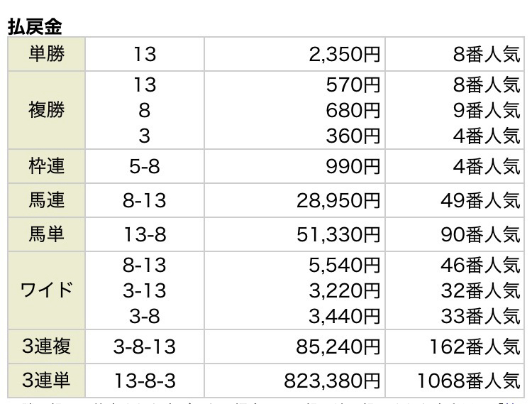Click the 3連単 row label

[47, 381]
